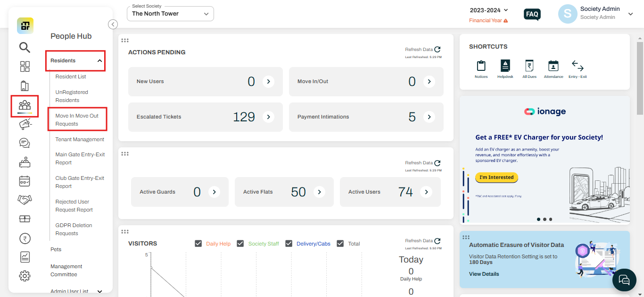This screenshot has height=297, width=644.
Task: Open the settings gear icon in sidebar
Action: tap(25, 276)
